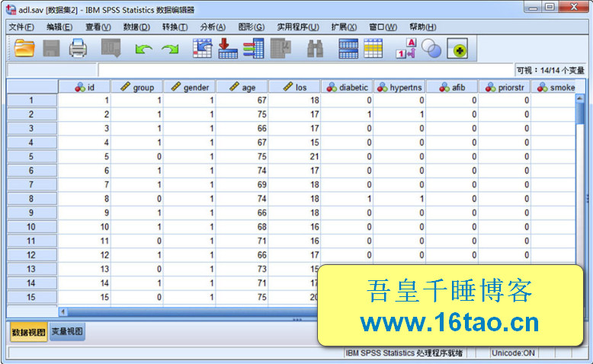Click the Print icon in toolbar

[x=79, y=49]
